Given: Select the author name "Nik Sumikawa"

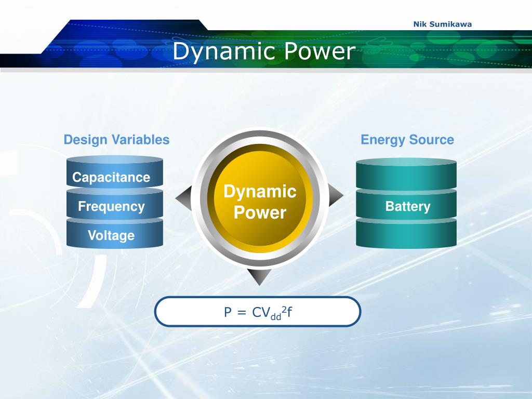Looking at the screenshot, I should coord(443,24).
